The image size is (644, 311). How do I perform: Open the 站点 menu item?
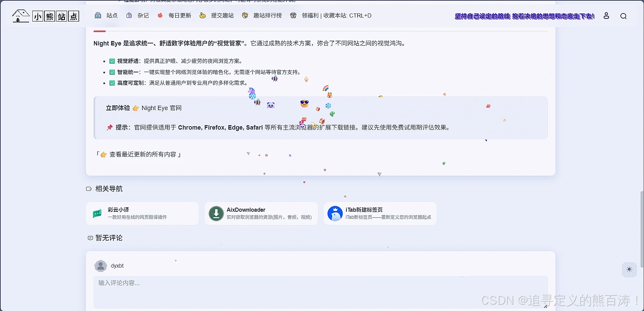click(x=112, y=15)
